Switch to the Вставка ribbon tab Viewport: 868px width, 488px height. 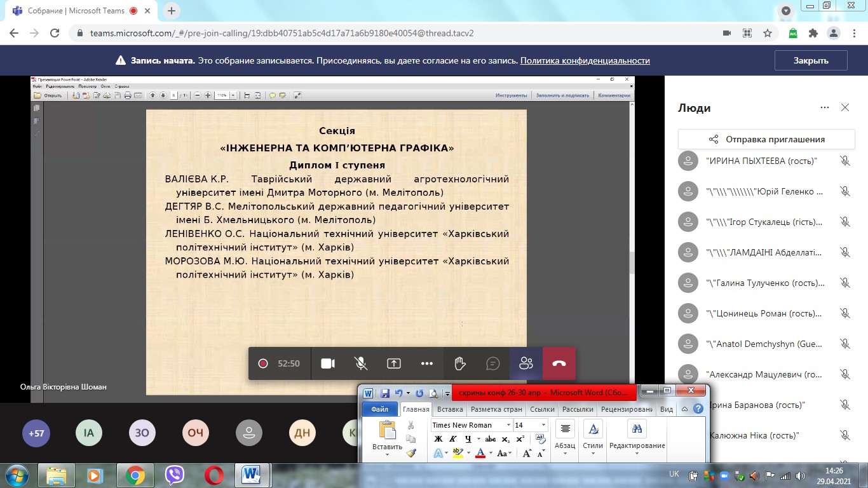coord(450,410)
